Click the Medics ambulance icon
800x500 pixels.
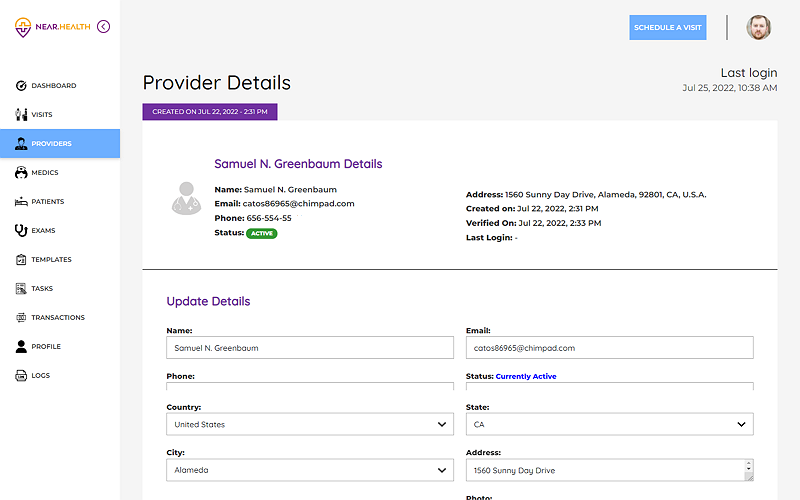tap(21, 173)
